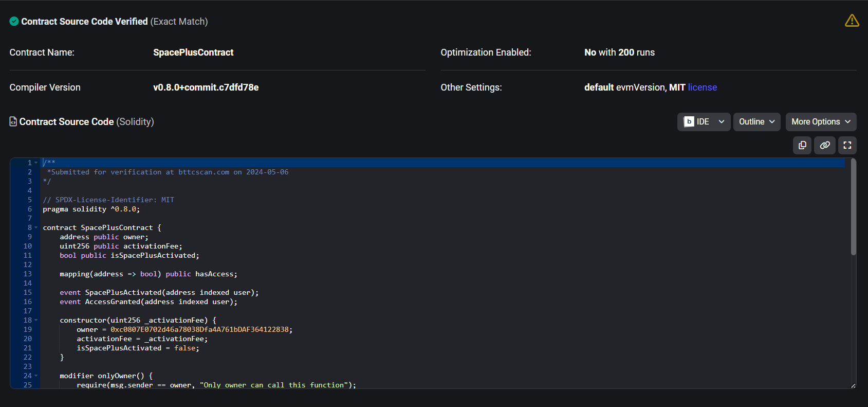Click the code editor vertical scrollbar thumb
Image resolution: width=868 pixels, height=407 pixels.
(853, 206)
